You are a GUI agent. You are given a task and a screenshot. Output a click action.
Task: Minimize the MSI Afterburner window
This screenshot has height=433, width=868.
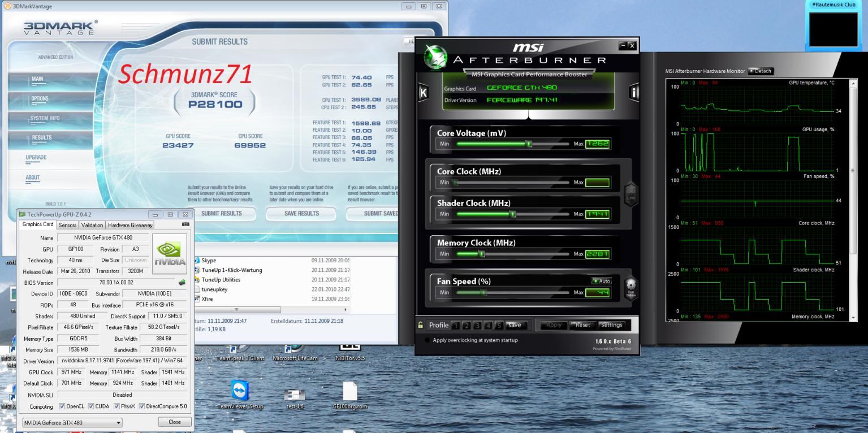(623, 45)
